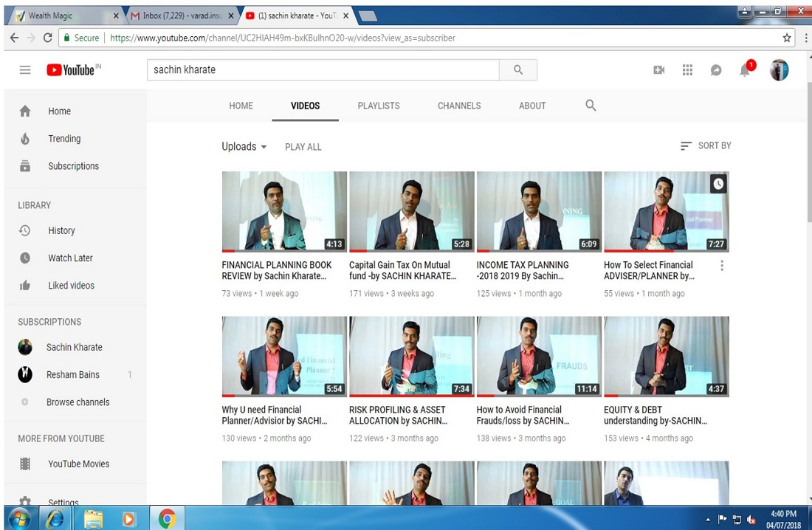Open media player on taskbar
Screen dimensions: 812x530
(128, 518)
